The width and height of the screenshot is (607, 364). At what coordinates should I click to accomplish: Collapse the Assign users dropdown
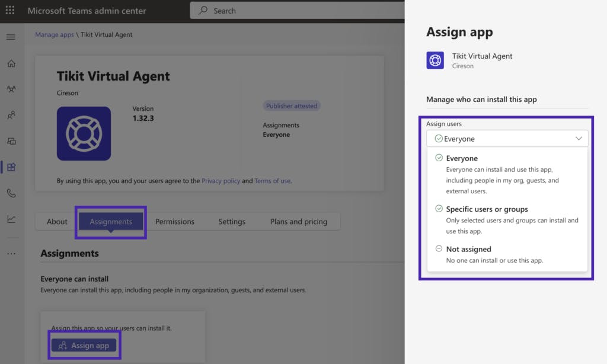(x=579, y=139)
